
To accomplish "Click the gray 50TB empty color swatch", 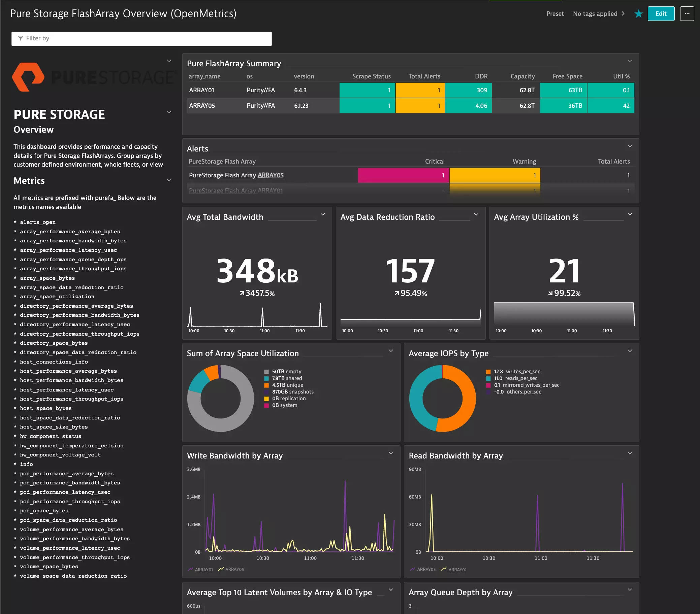I will [x=266, y=371].
